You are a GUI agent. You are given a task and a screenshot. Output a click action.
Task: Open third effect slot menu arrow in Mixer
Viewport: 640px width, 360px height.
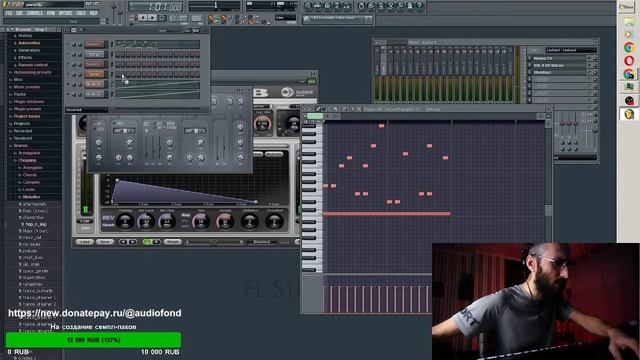click(x=529, y=72)
